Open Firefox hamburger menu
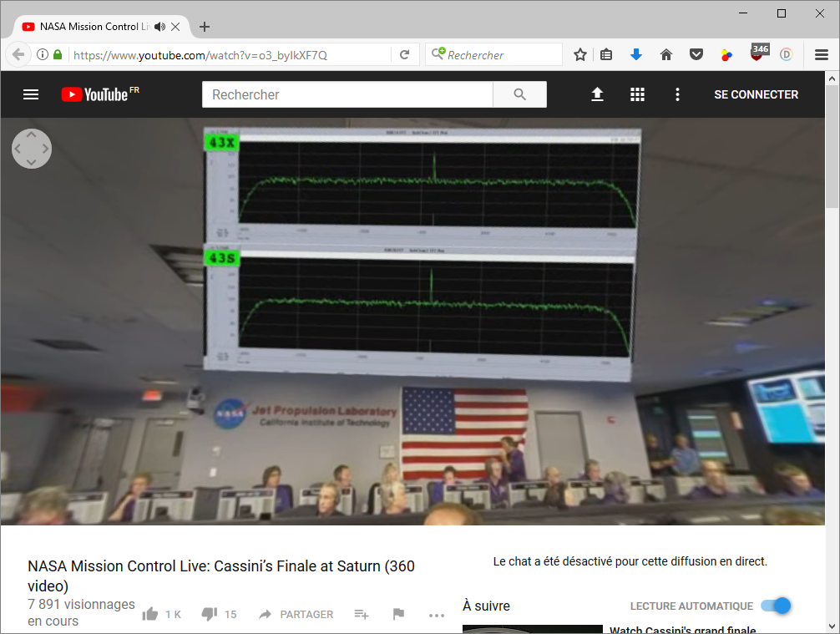 pos(821,54)
